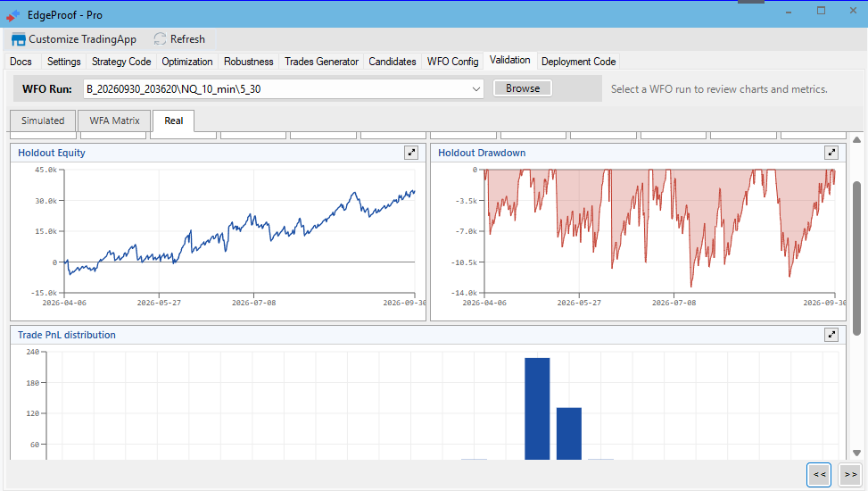Click Customize TradingApp label

pyautogui.click(x=82, y=39)
